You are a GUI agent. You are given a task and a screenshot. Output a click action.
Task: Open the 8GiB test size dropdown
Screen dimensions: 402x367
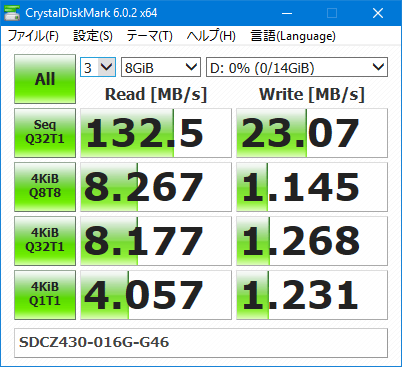pyautogui.click(x=161, y=67)
